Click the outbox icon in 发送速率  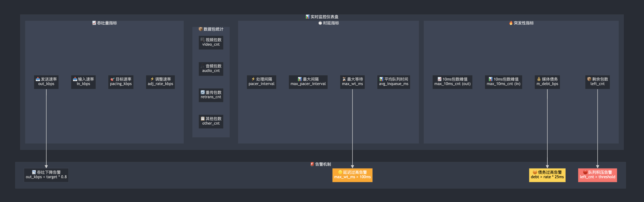(x=38, y=79)
